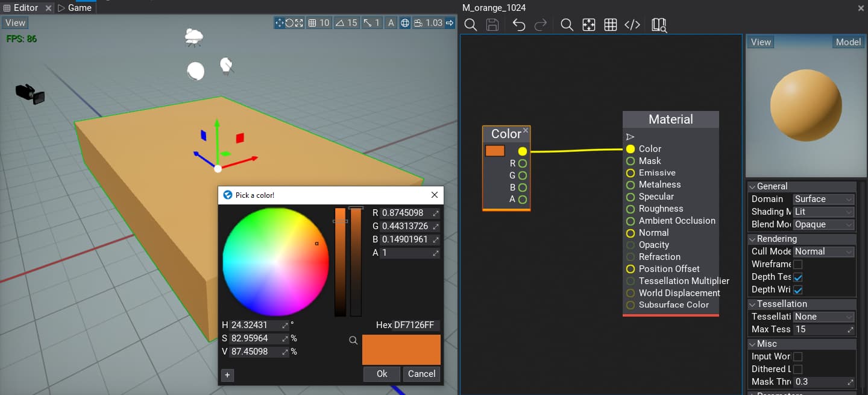
Task: Click the show source code icon
Action: click(x=632, y=25)
